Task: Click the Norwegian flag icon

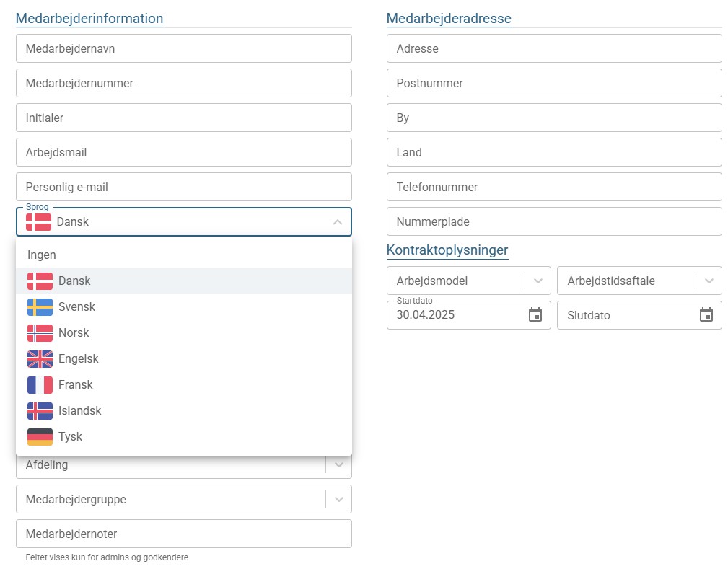Action: coord(40,333)
